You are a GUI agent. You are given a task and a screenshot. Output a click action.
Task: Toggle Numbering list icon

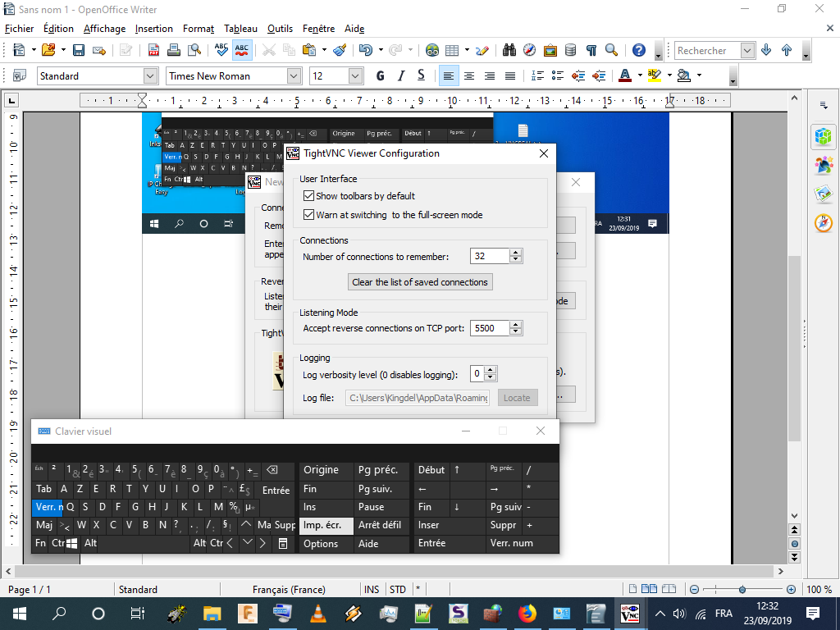click(x=537, y=76)
